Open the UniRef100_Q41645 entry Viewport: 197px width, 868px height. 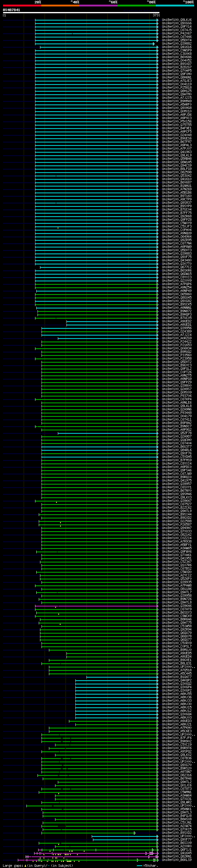point(177,853)
